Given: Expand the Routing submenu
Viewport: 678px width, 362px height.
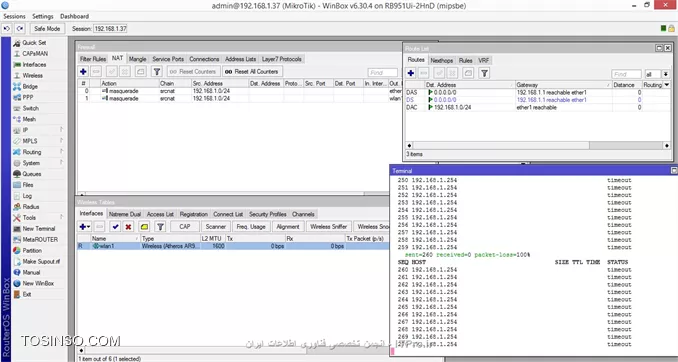Looking at the screenshot, I should tap(38, 152).
